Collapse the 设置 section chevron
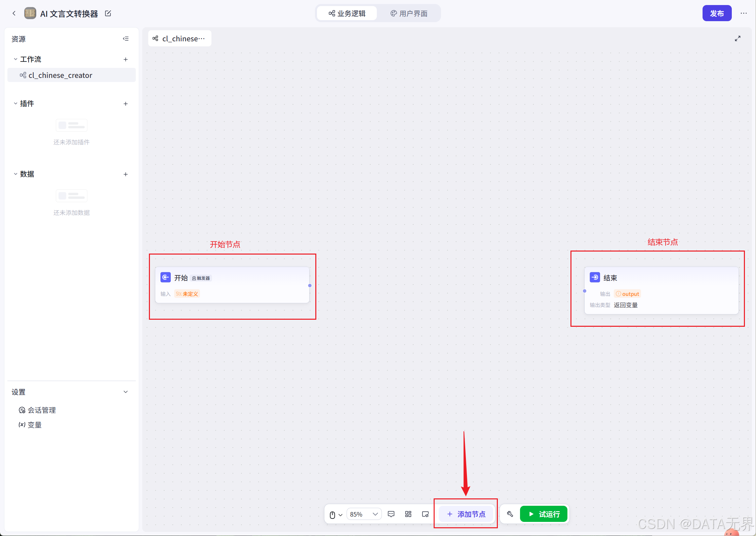This screenshot has width=756, height=536. point(126,392)
